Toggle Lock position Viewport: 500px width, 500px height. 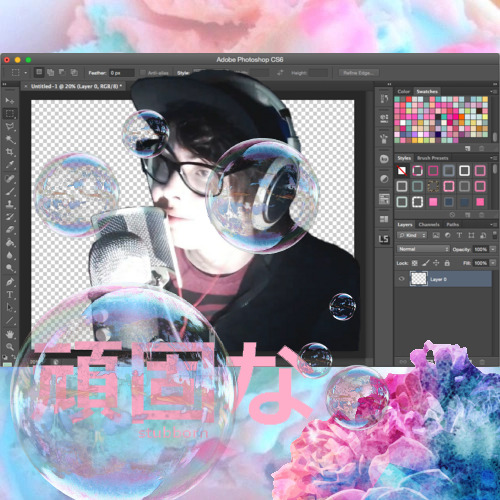[436, 263]
